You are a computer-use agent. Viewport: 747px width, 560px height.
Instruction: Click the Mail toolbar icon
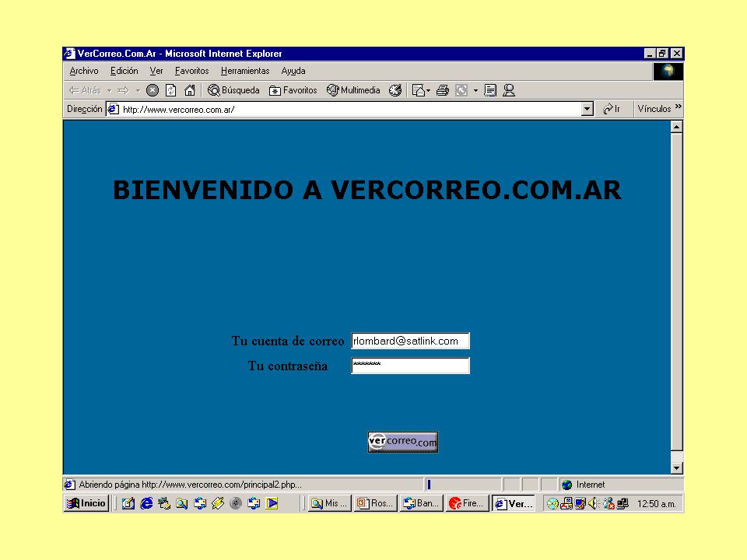pos(421,90)
